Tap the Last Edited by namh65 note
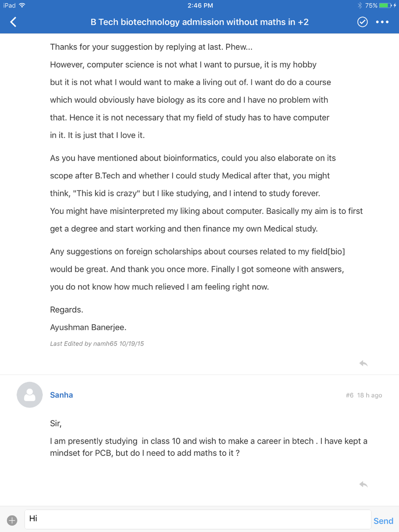 [x=97, y=343]
